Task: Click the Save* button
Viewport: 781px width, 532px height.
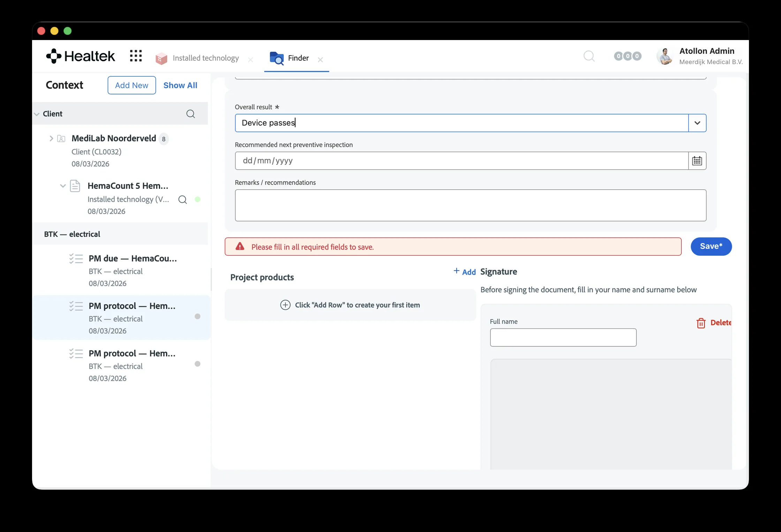Action: click(711, 247)
